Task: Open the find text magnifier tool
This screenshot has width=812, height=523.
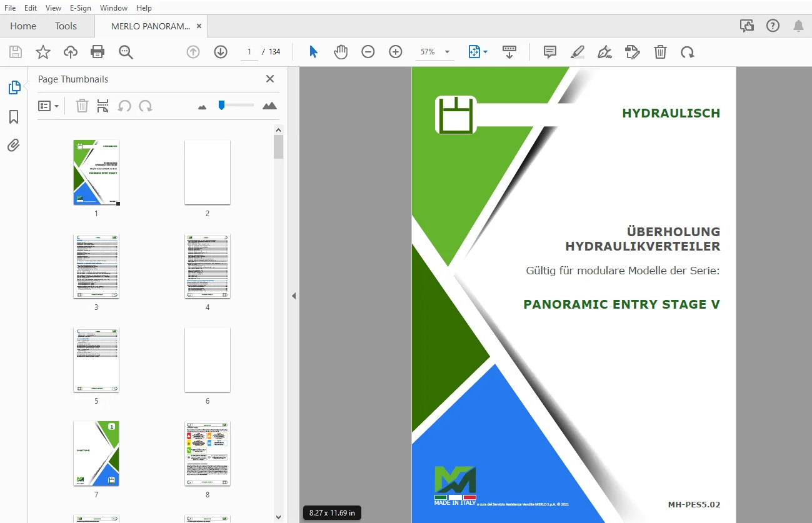Action: [x=126, y=52]
